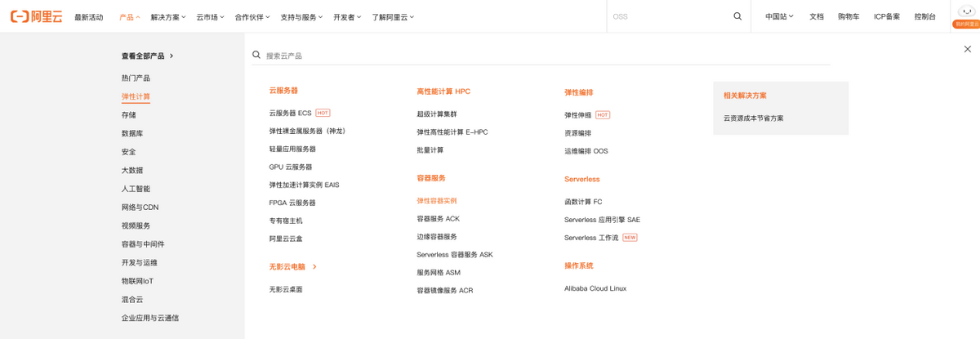Open the 购物车 link
The width and height of the screenshot is (980, 339).
pyautogui.click(x=849, y=16)
